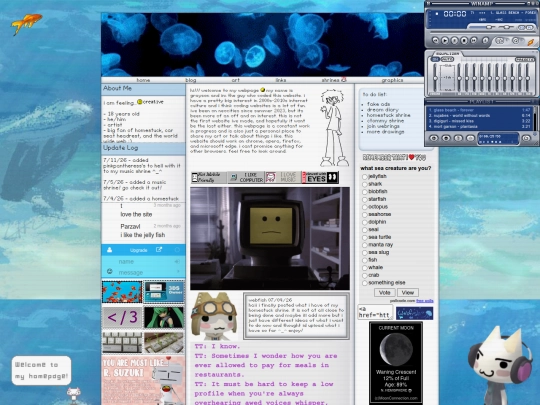Open the links nav link

coord(281,80)
